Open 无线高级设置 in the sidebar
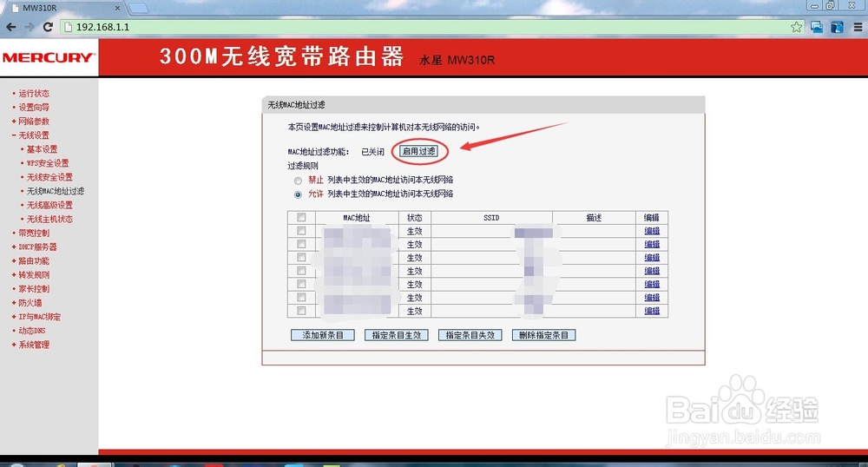 tap(49, 205)
